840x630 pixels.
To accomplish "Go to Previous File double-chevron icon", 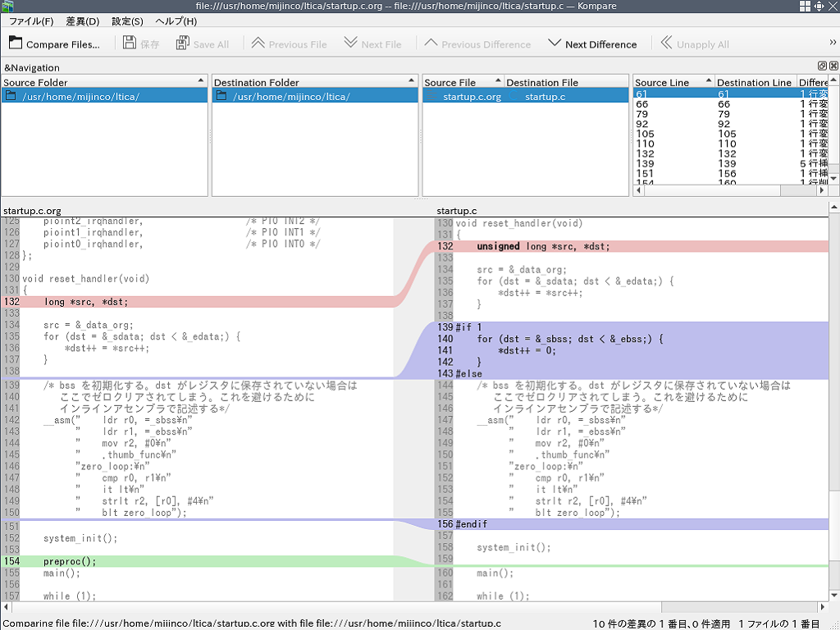I will click(258, 43).
